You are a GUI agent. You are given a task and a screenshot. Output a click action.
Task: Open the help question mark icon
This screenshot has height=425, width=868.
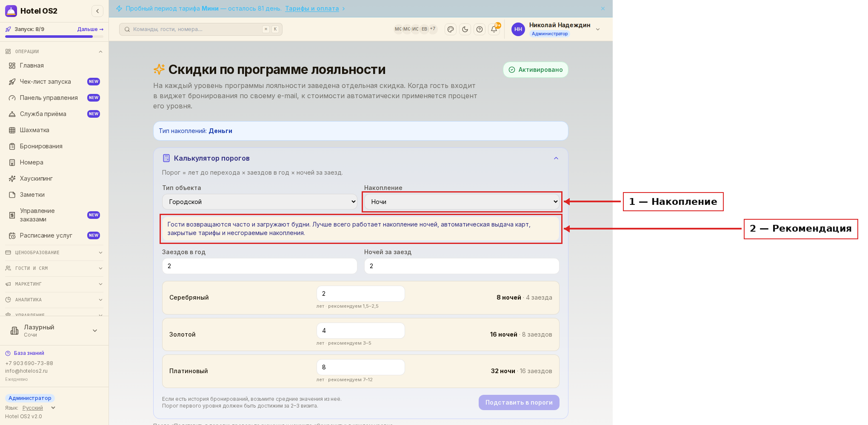point(480,29)
